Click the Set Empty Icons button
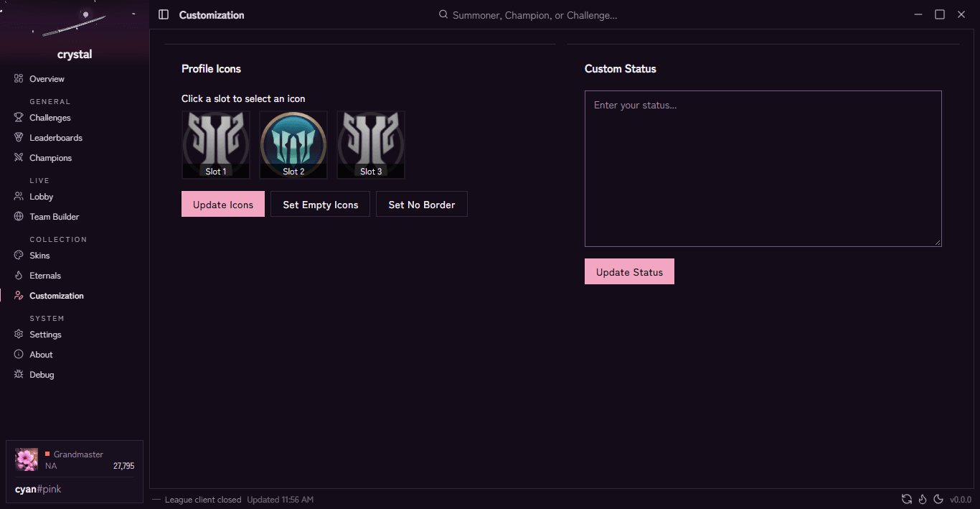The width and height of the screenshot is (980, 509). tap(320, 204)
